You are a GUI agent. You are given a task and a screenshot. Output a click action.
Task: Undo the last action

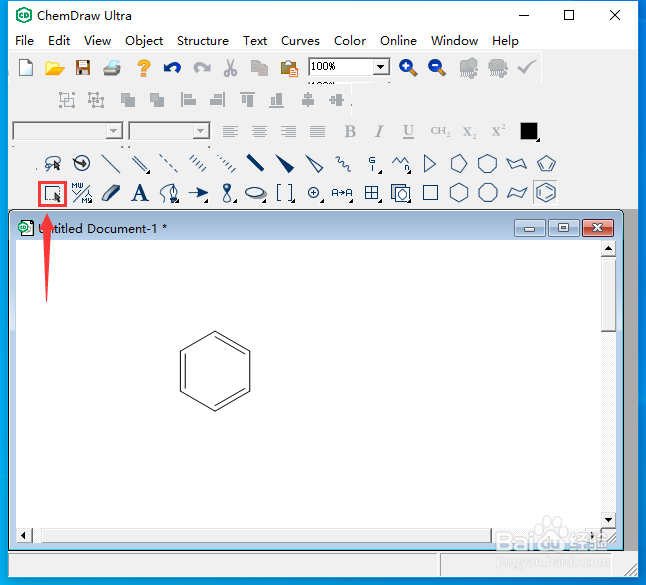pos(172,68)
